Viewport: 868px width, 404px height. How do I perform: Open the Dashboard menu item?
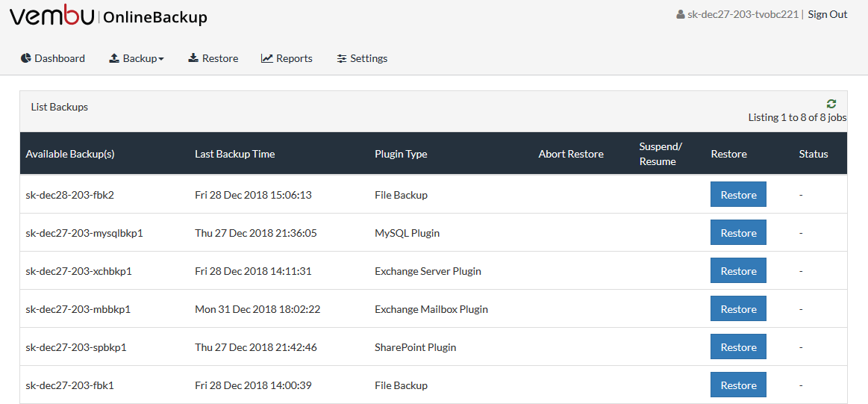[53, 58]
